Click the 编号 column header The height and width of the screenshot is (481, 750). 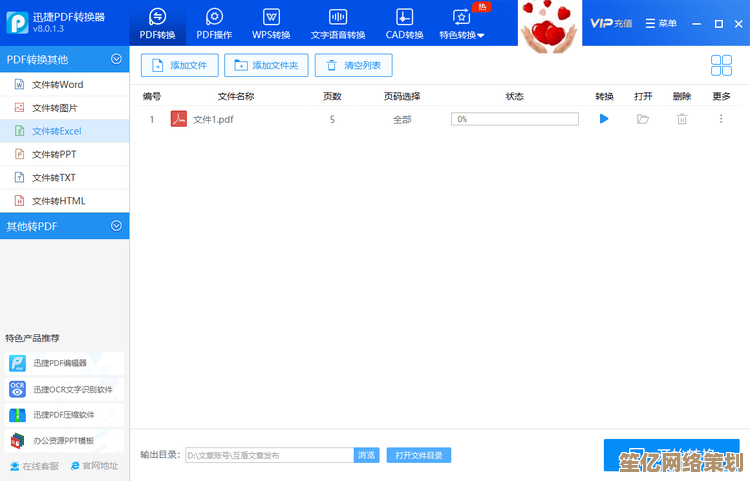(152, 97)
